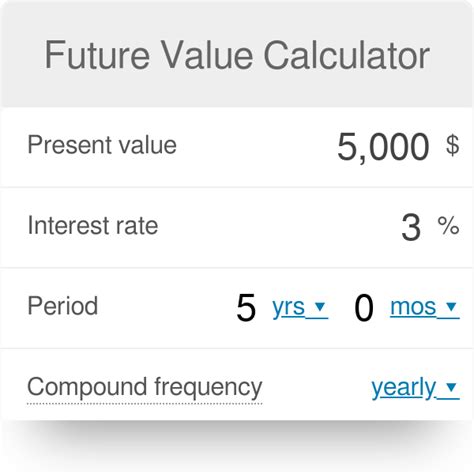Open the mos unit dropdown

click(x=425, y=308)
